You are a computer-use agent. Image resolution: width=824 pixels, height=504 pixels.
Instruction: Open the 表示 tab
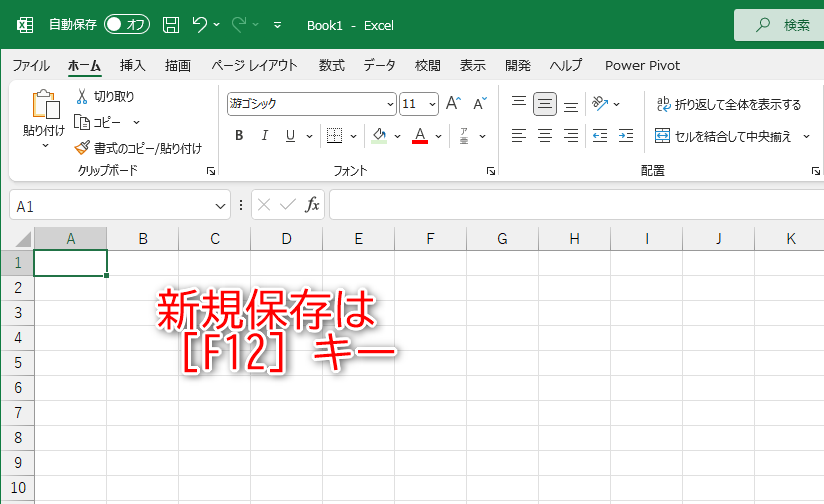[472, 65]
